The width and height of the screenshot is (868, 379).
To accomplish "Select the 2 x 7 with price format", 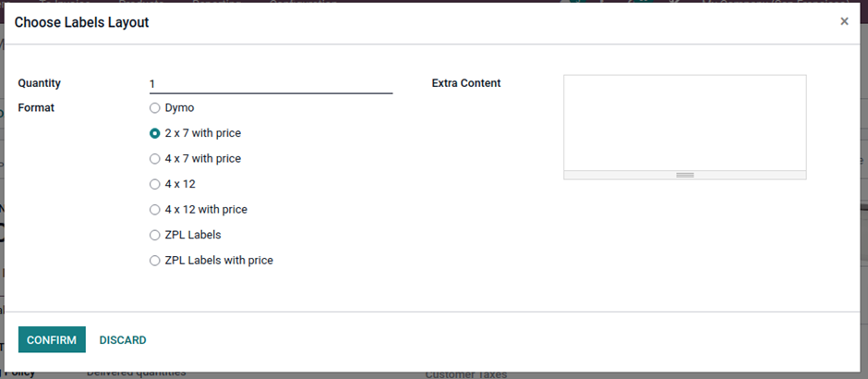I will pos(155,133).
